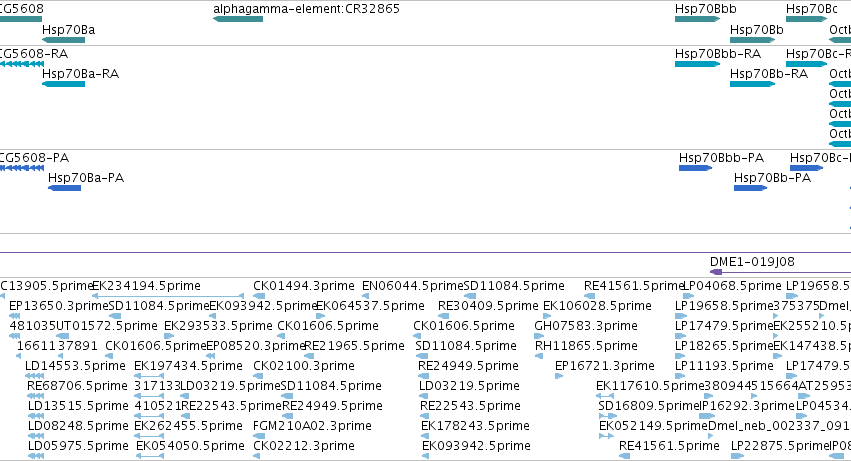
Task: Open the FGM210A02.3prime EST label
Action: pyautogui.click(x=313, y=426)
